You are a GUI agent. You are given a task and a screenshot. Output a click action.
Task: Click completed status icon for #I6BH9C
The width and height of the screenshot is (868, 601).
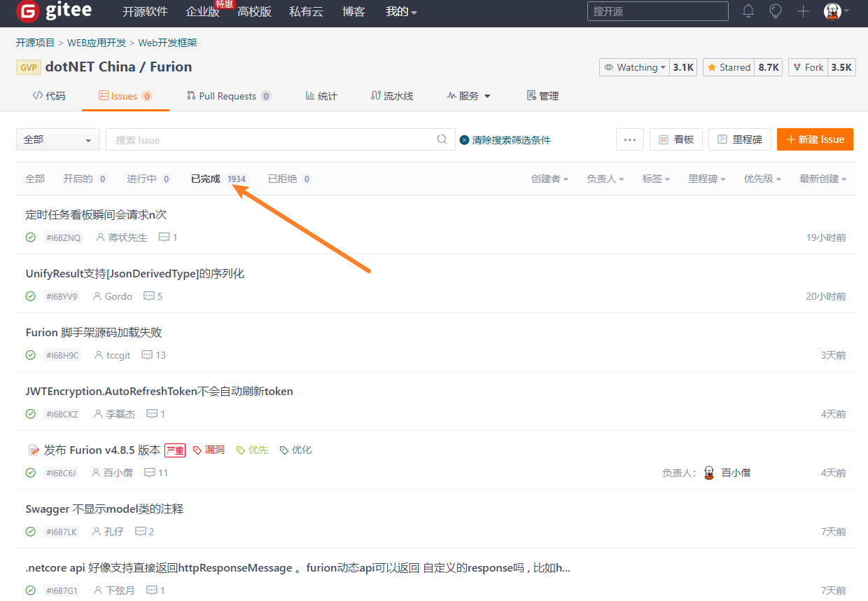tap(31, 355)
